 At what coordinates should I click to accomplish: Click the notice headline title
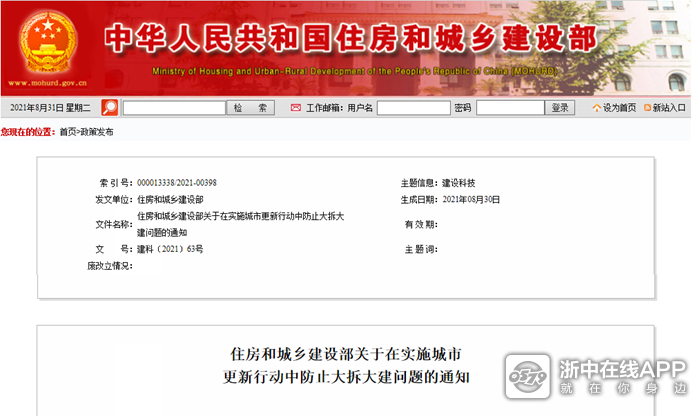(346, 366)
